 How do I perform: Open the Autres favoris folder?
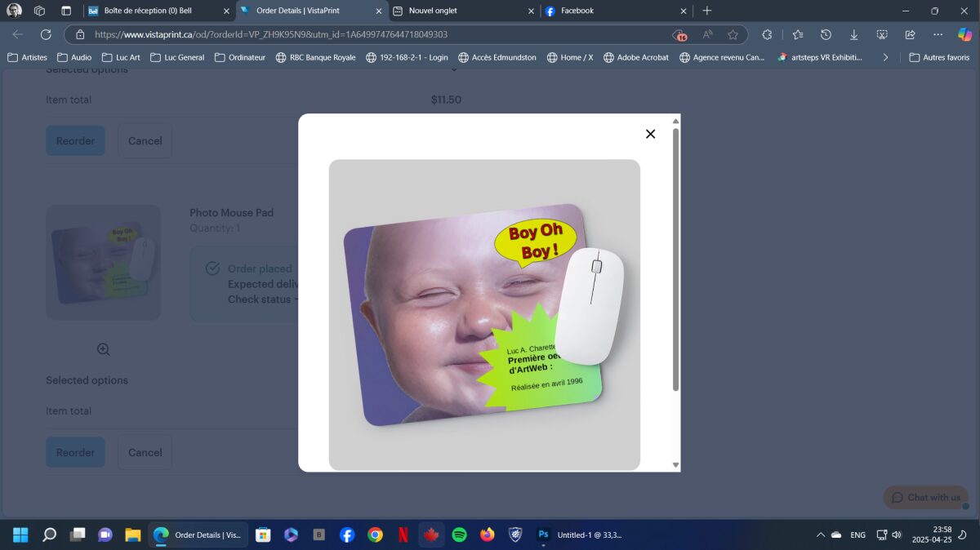pos(939,57)
